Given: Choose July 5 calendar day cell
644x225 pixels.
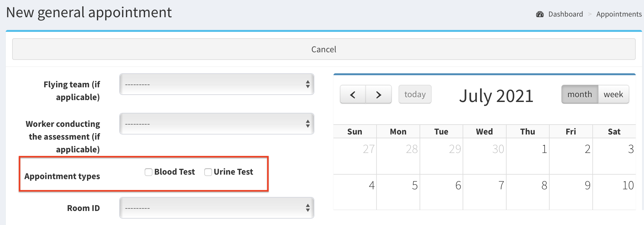Looking at the screenshot, I should click(x=398, y=192).
